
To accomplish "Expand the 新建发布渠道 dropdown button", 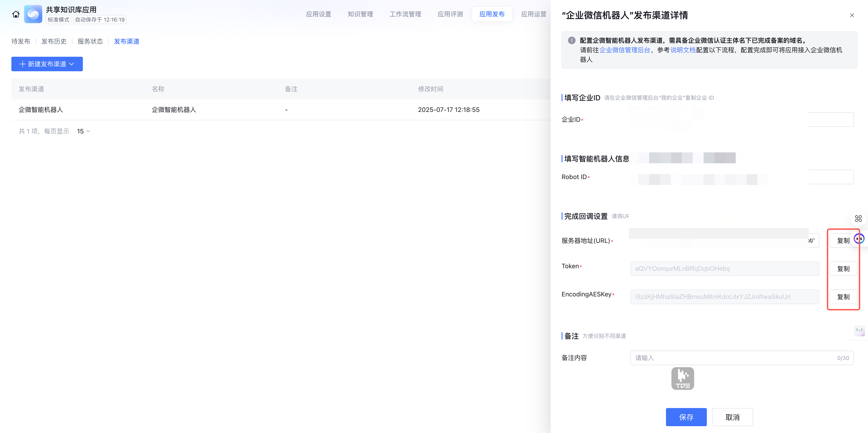I will (x=47, y=64).
